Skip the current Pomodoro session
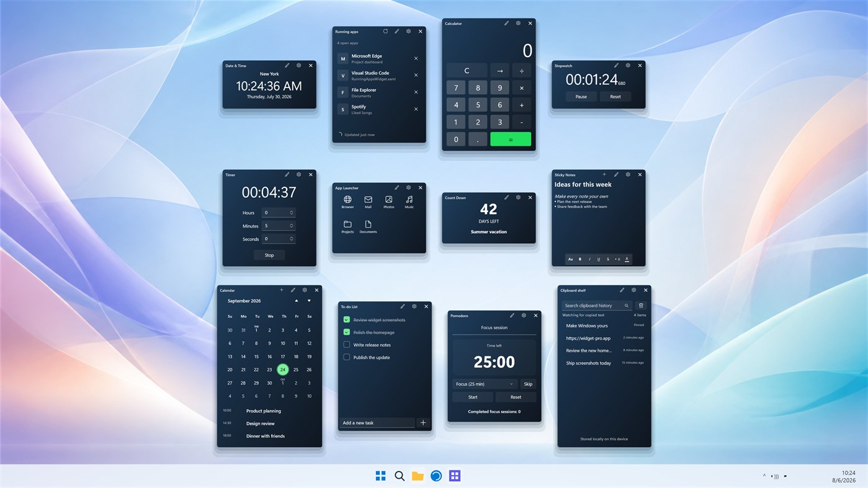The width and height of the screenshot is (868, 488). pos(528,384)
